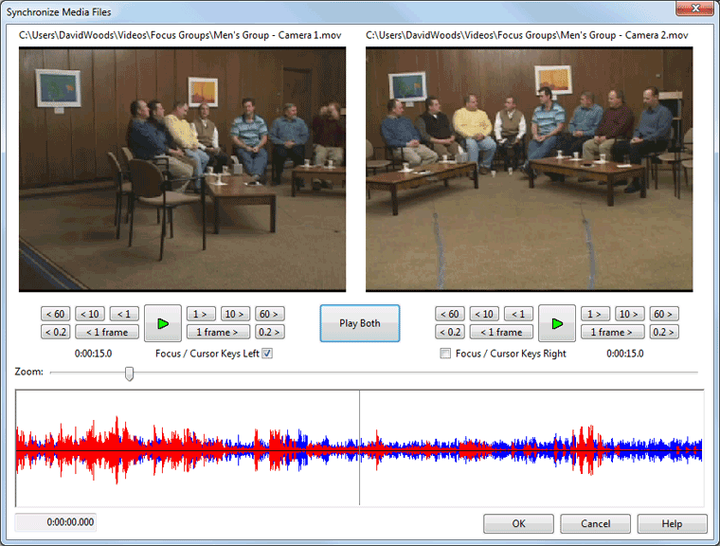Viewport: 720px width, 546px height.
Task: Move right video back 0.2 seconds
Action: click(x=450, y=332)
